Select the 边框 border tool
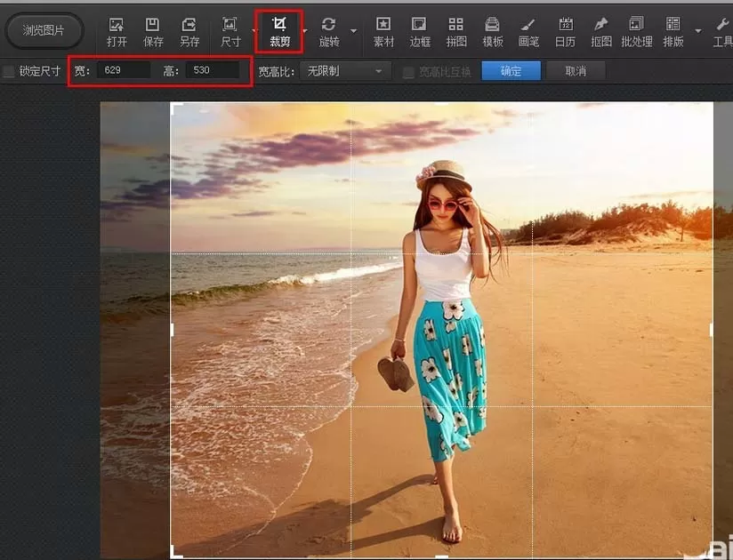Image resolution: width=733 pixels, height=560 pixels. [419, 32]
